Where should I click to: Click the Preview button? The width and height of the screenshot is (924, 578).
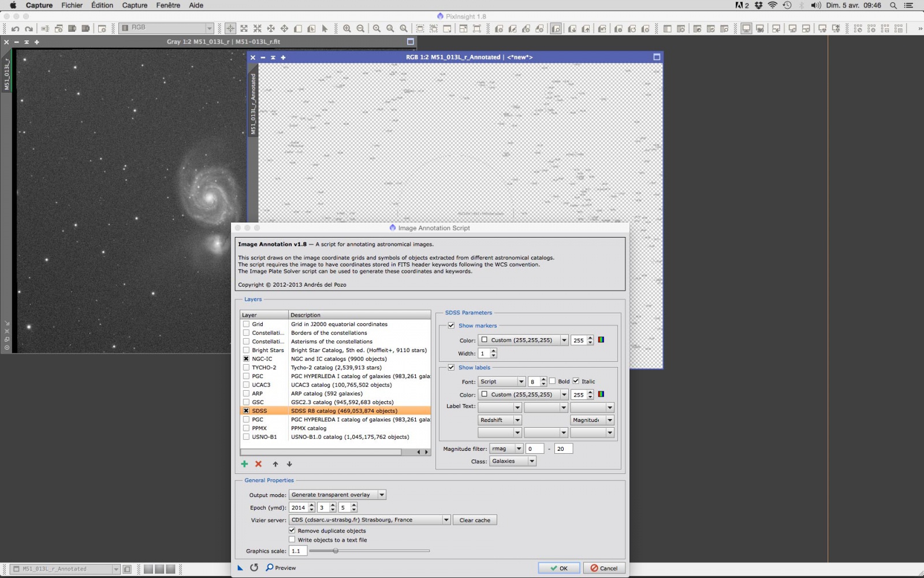281,568
